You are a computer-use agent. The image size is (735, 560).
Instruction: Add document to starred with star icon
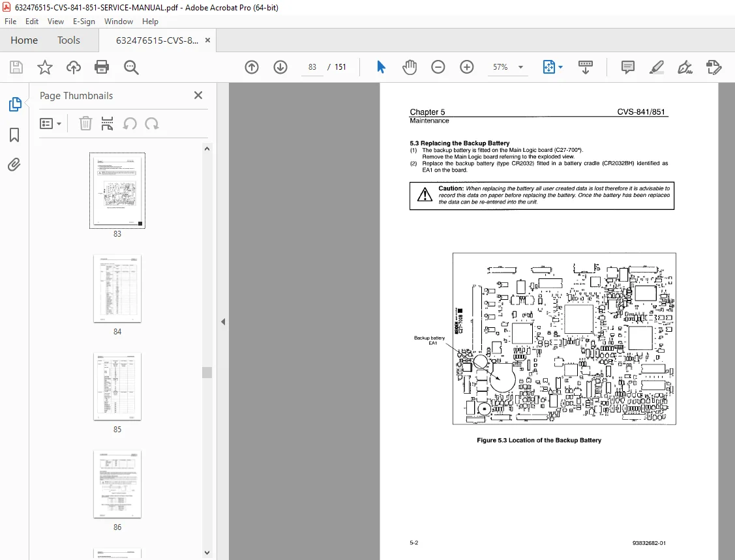click(45, 67)
